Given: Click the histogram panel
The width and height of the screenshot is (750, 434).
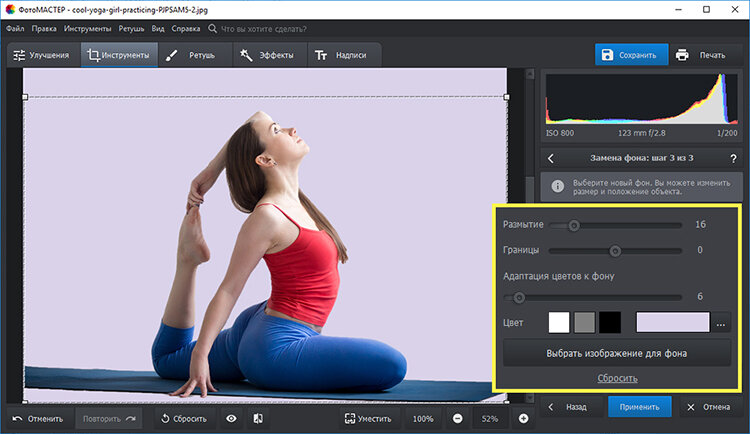Looking at the screenshot, I should pos(641,99).
